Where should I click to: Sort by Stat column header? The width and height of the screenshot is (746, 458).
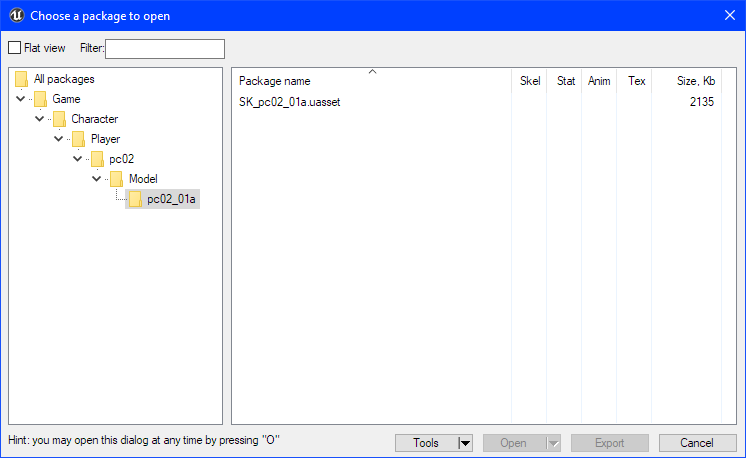click(x=565, y=81)
